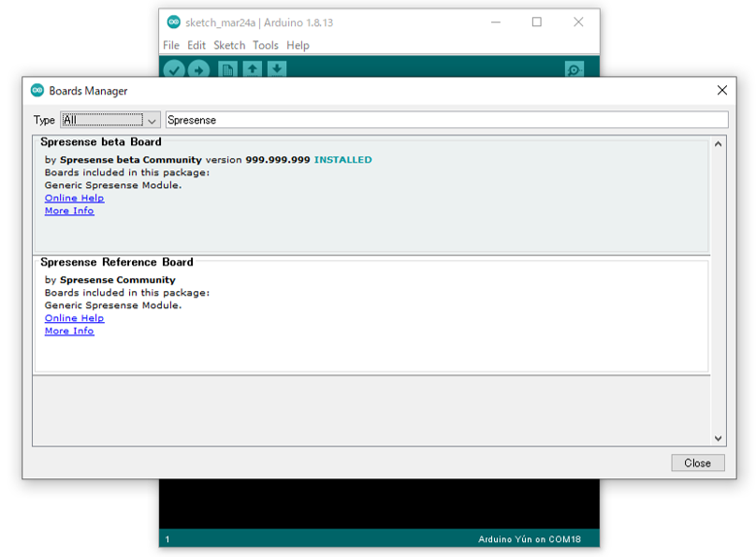
Task: Click the scrollbar up arrow in board list
Action: click(718, 144)
